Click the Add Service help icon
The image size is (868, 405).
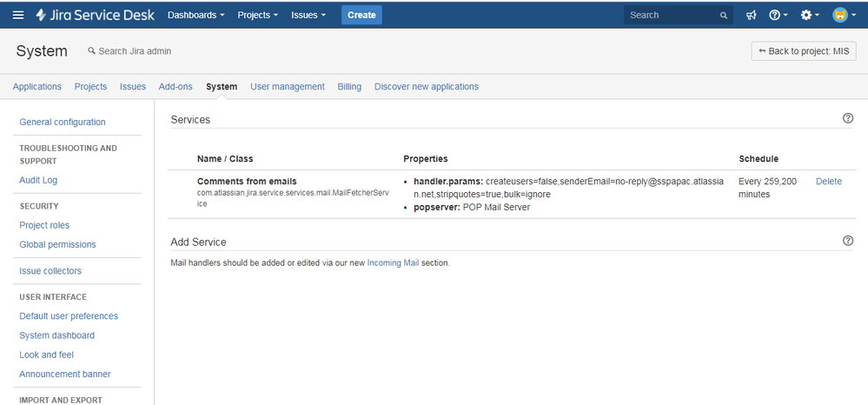click(847, 241)
